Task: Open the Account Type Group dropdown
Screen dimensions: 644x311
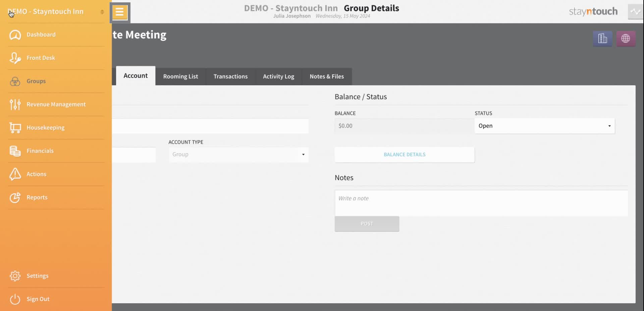Action: click(x=238, y=154)
